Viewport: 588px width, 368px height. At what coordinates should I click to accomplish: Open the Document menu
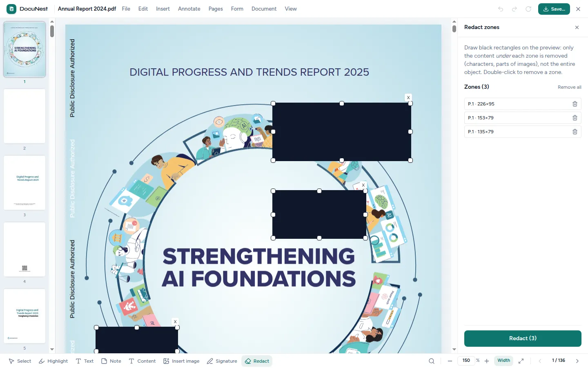(x=264, y=9)
